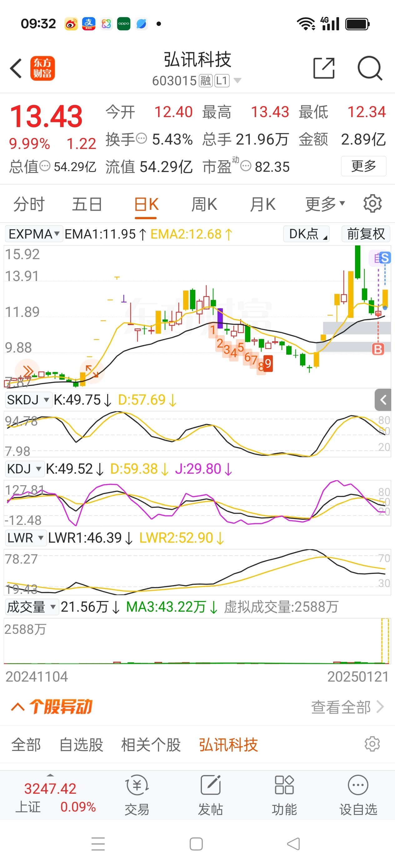Tap EMA2:12.68 value
The height and width of the screenshot is (868, 395).
[191, 234]
